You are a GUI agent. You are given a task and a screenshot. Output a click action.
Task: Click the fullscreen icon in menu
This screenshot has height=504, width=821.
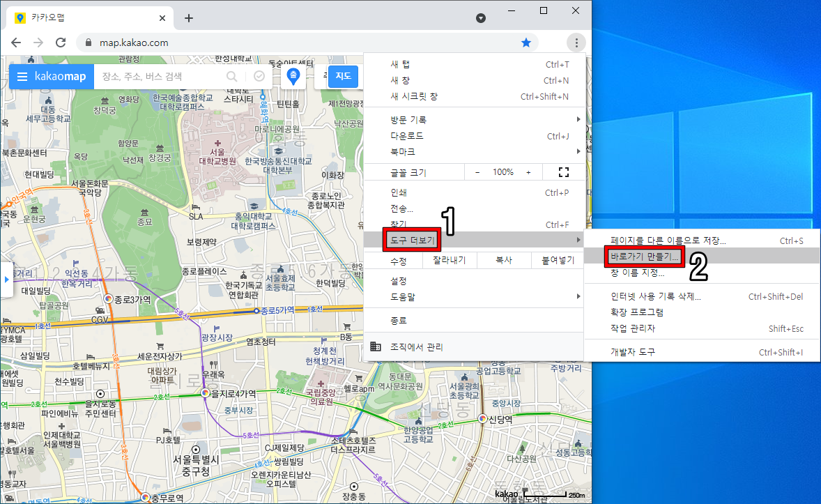(563, 172)
